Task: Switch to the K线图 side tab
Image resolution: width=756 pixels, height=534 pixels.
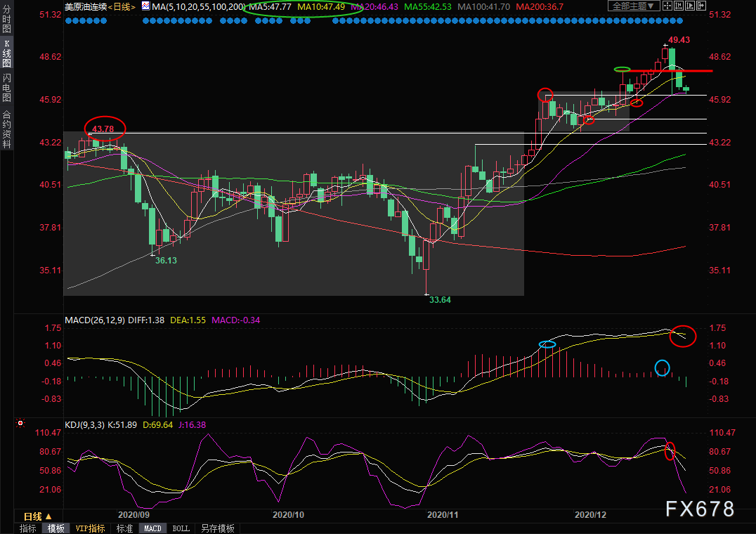Action: click(7, 53)
